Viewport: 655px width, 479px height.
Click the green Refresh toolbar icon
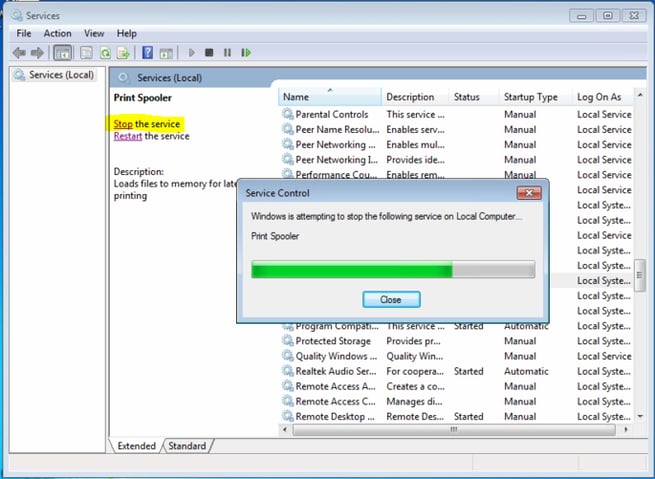104,52
